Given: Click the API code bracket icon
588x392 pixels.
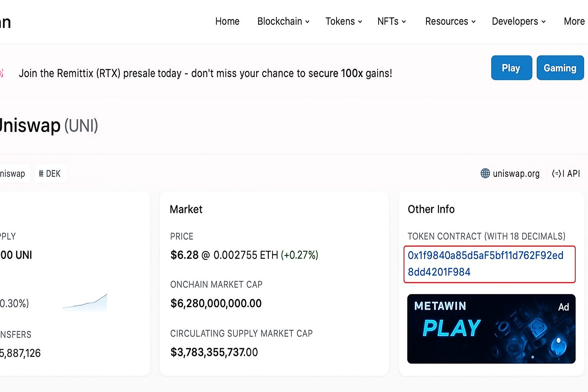Looking at the screenshot, I should [x=558, y=173].
